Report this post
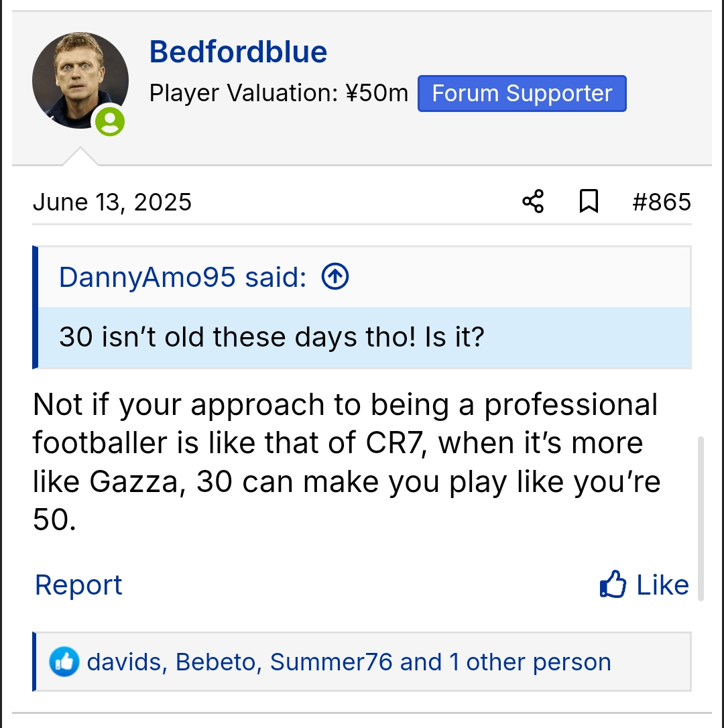724x728 pixels. [x=78, y=585]
